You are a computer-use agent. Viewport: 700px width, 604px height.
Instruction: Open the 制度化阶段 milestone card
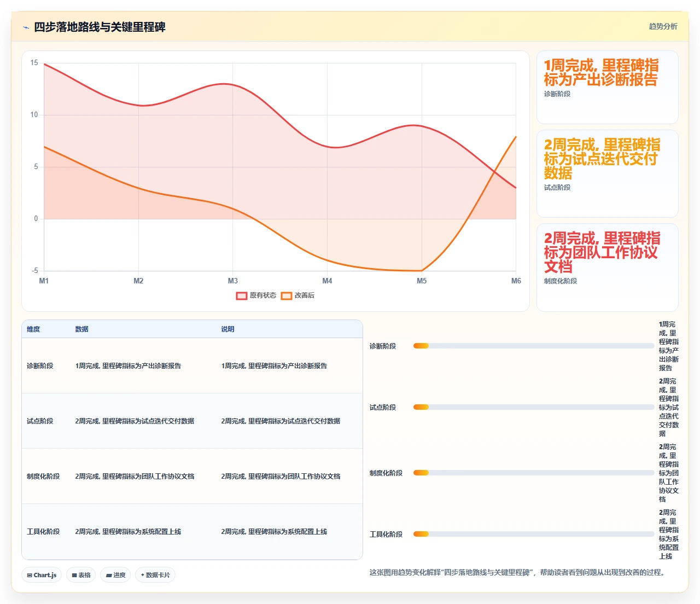click(608, 268)
